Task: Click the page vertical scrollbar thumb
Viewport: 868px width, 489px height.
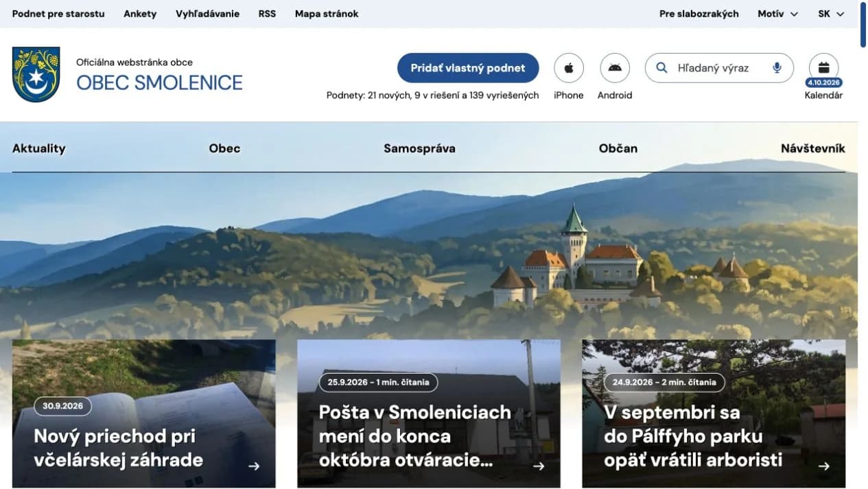Action: pyautogui.click(x=863, y=25)
